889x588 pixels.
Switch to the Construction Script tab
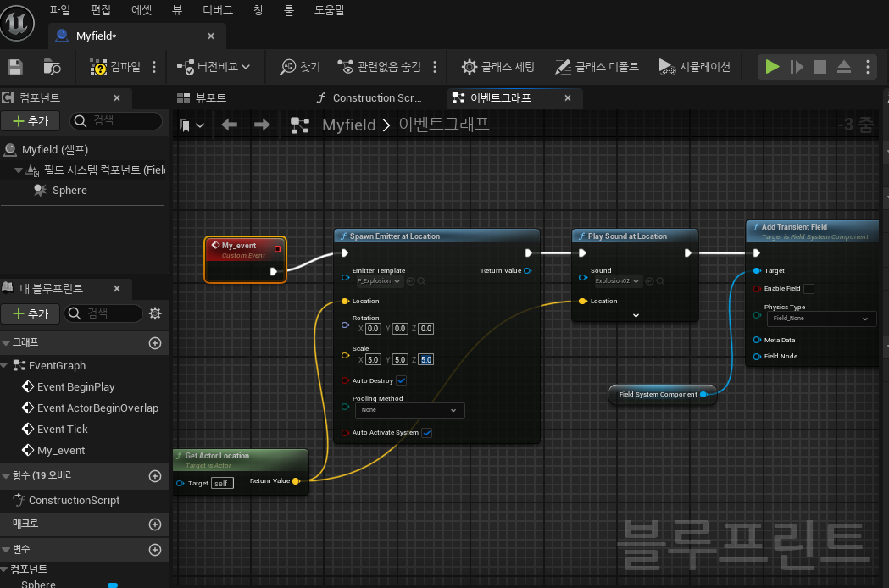[x=370, y=98]
